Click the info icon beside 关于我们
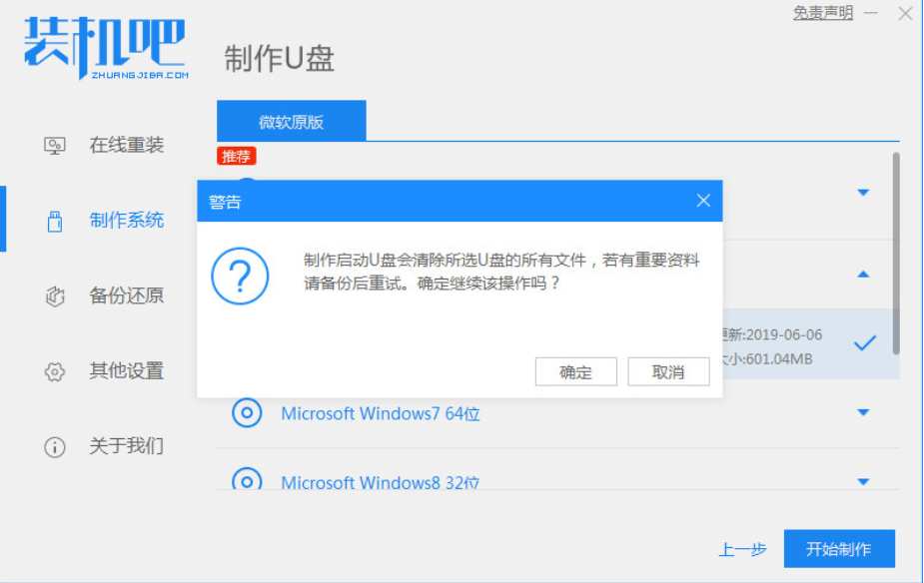This screenshot has height=583, width=924. click(x=55, y=446)
